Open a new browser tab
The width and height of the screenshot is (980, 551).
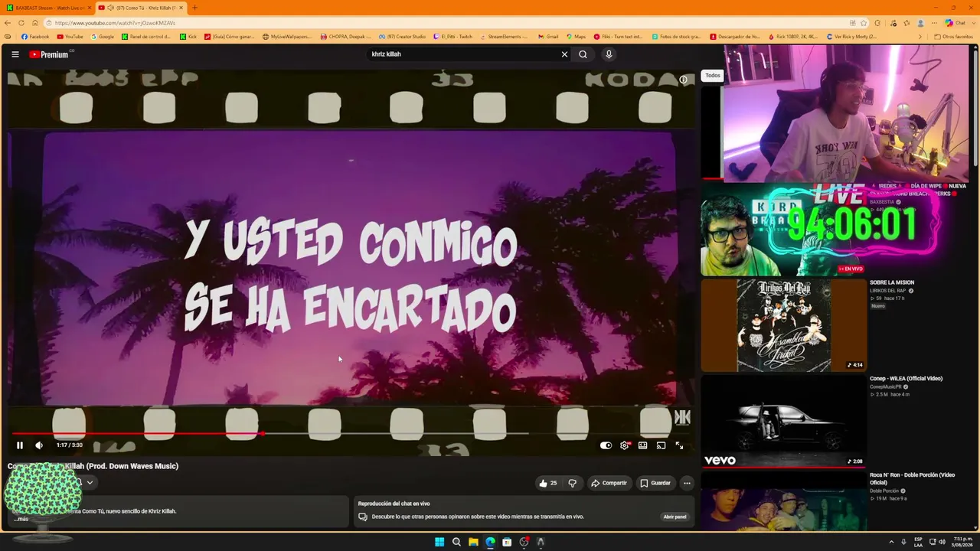194,8
